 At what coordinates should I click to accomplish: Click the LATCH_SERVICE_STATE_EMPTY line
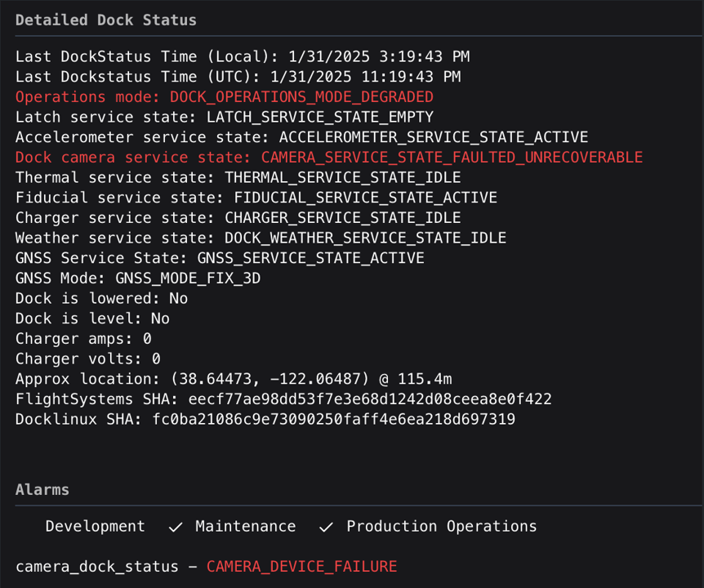click(x=225, y=117)
